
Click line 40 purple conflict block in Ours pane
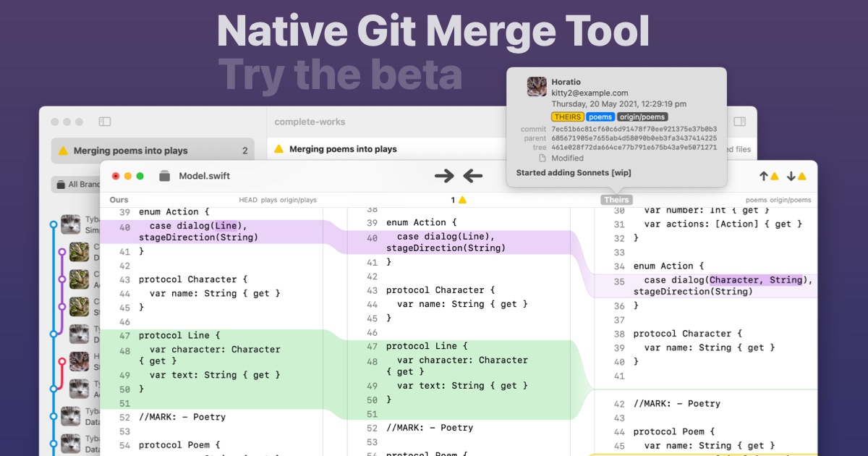pyautogui.click(x=211, y=232)
